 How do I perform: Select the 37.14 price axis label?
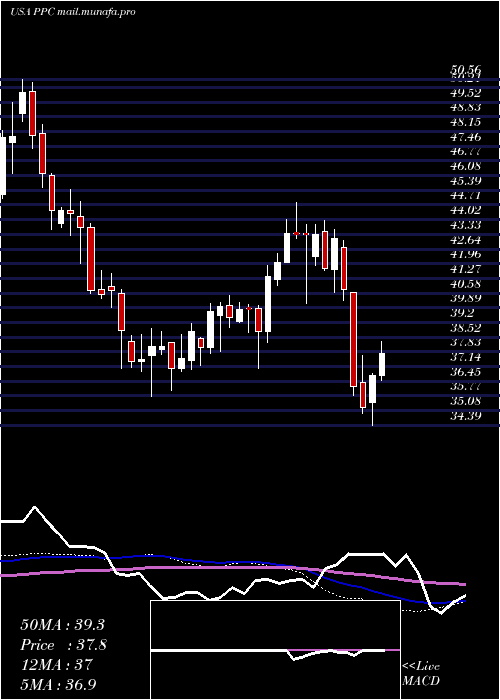click(x=466, y=357)
